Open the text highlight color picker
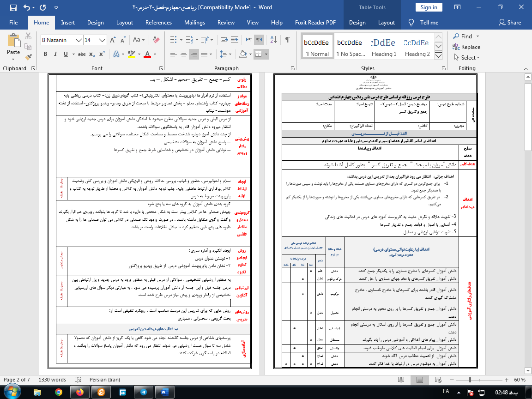Screen dimensions: 532x399 [x=139, y=54]
